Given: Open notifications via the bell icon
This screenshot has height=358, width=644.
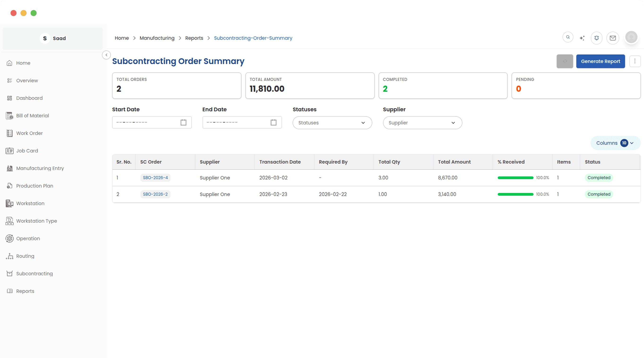Looking at the screenshot, I should coord(597,38).
